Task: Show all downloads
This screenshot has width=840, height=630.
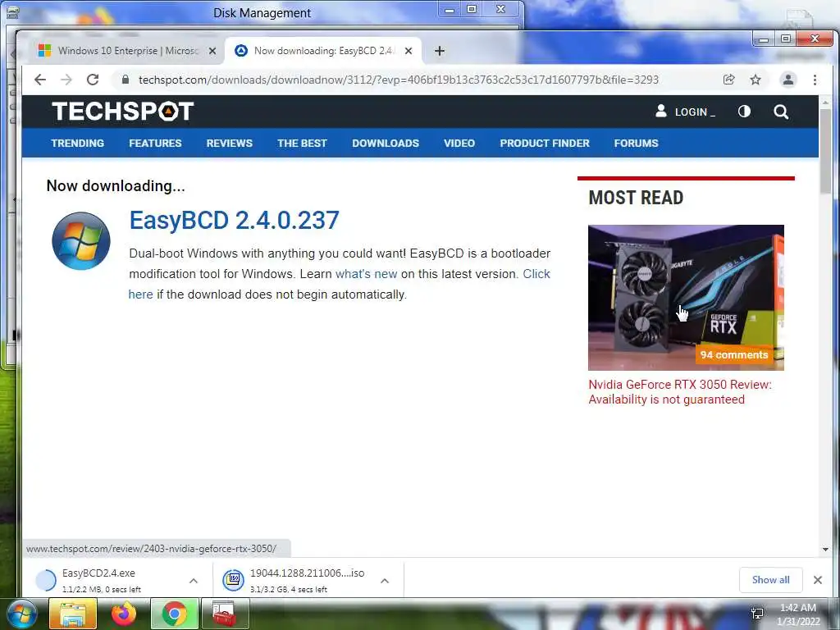Action: coord(770,580)
